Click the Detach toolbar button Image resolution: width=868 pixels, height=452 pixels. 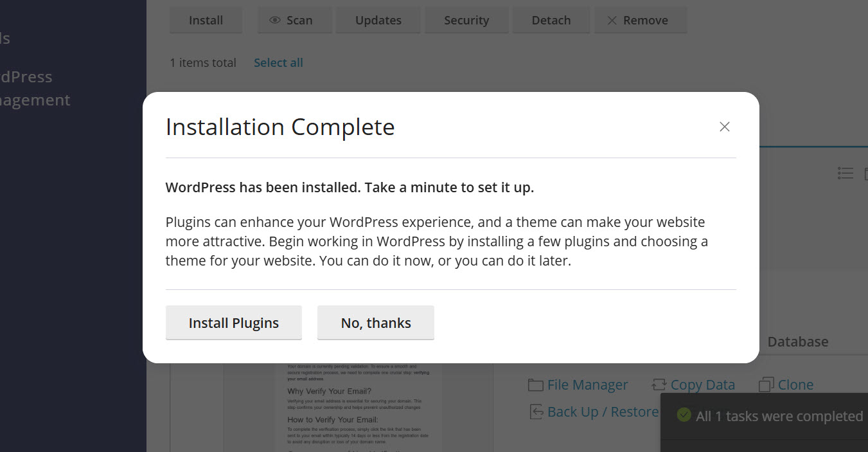pos(551,20)
